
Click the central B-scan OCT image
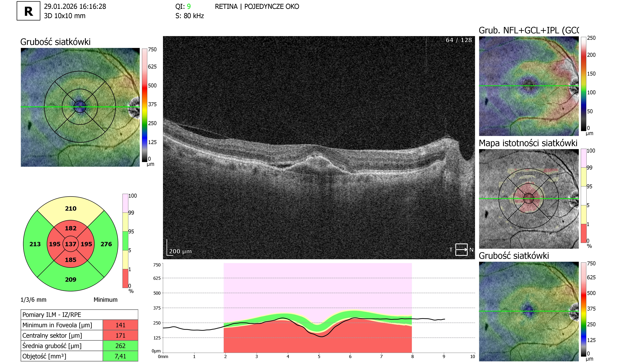(x=319, y=147)
